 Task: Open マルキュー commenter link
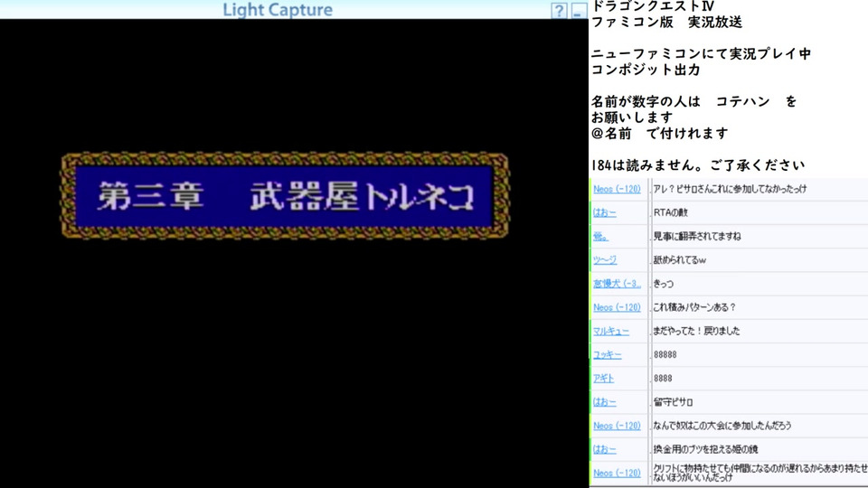(611, 332)
